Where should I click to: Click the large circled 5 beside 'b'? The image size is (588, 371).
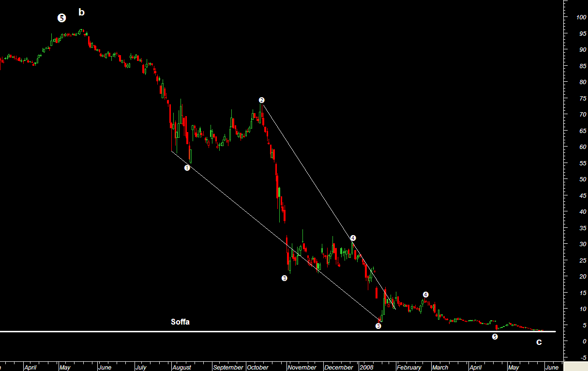coord(62,18)
